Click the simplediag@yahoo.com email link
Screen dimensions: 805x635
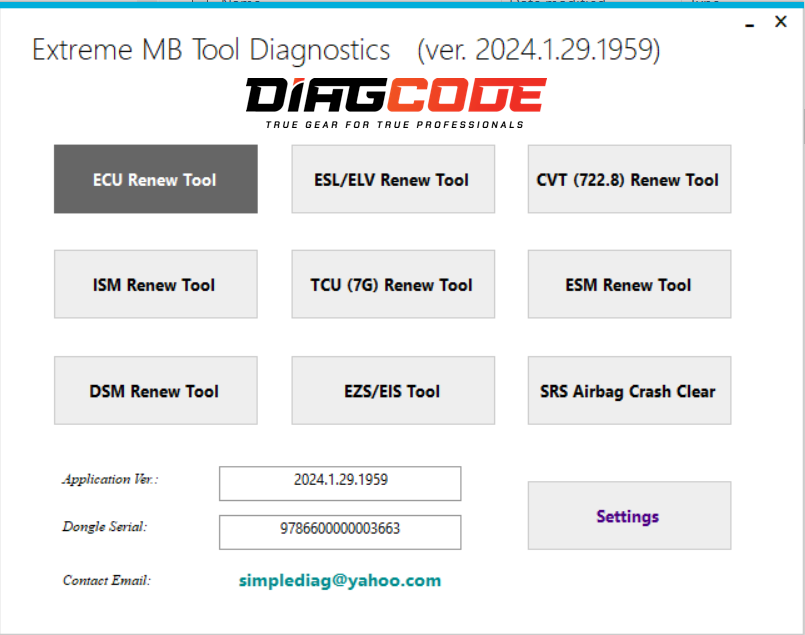pos(339,580)
